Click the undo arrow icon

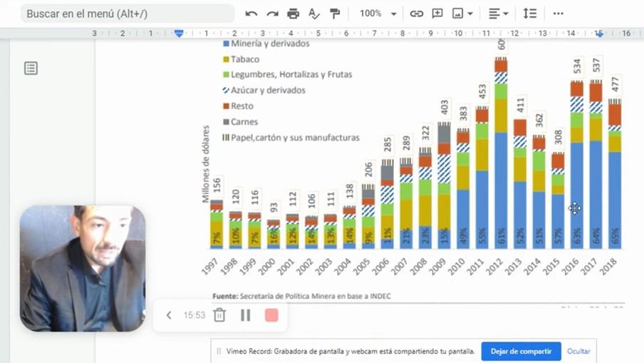click(x=251, y=14)
